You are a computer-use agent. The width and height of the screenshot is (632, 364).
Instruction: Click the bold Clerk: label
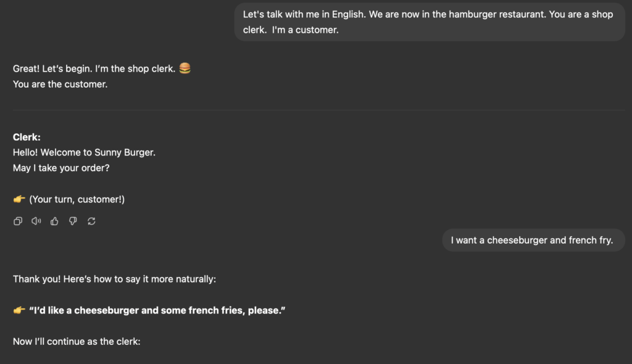click(27, 137)
